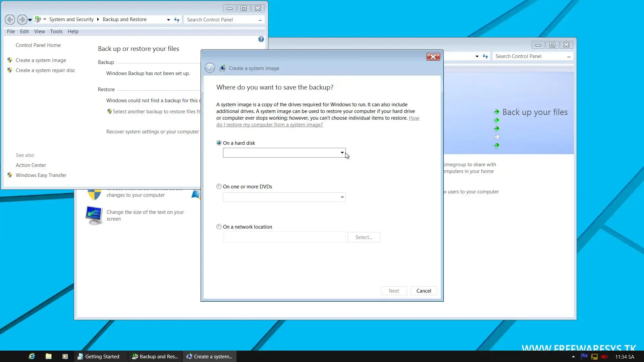Click the refresh icon beside the address bar
The image size is (644, 362).
[177, 20]
